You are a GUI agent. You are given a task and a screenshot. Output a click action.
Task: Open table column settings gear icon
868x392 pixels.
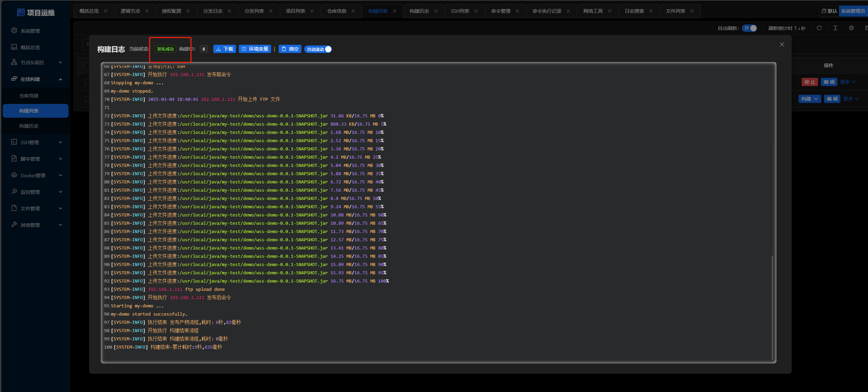coord(851,28)
